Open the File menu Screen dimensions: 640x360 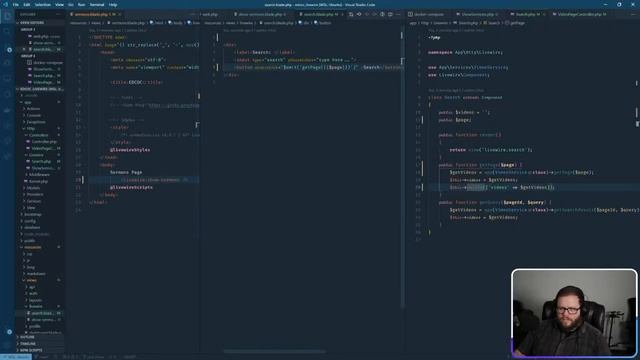[x=16, y=4]
